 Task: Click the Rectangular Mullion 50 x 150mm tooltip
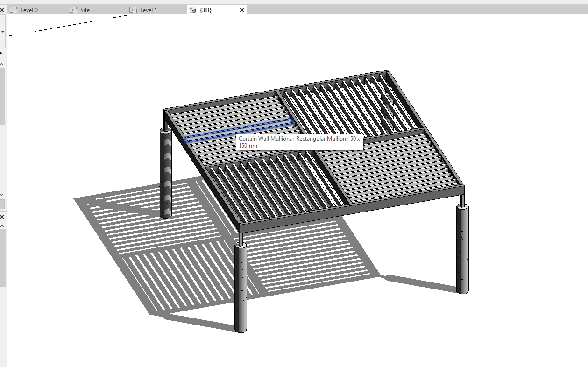[300, 142]
